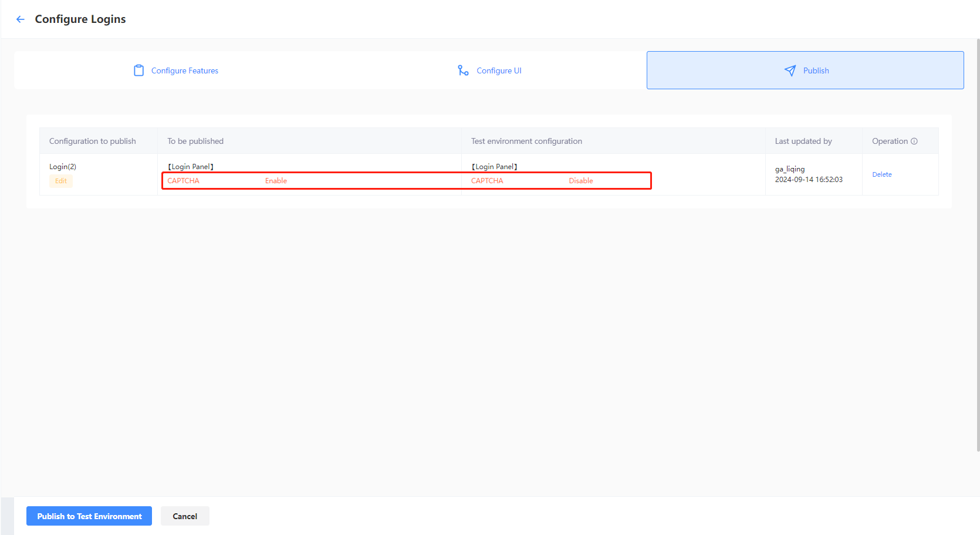Click the back arrow beside Configure Logins
This screenshot has width=980, height=535.
pyautogui.click(x=21, y=19)
